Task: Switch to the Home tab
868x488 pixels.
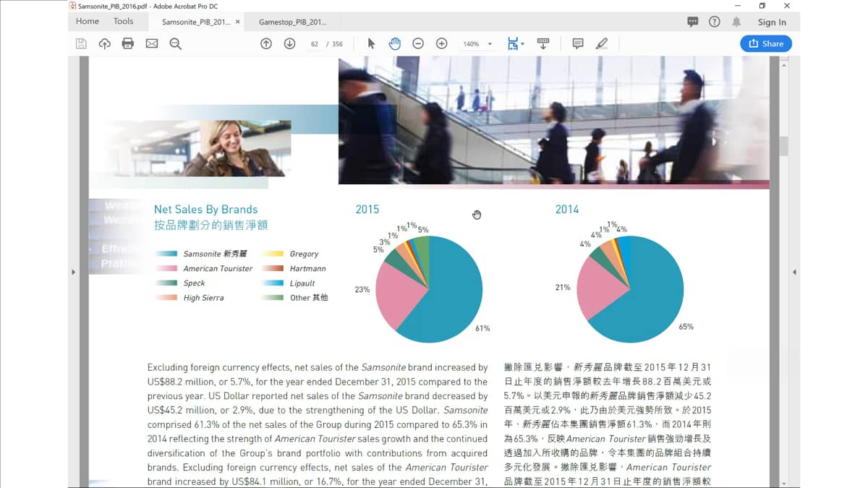Action: pyautogui.click(x=88, y=22)
